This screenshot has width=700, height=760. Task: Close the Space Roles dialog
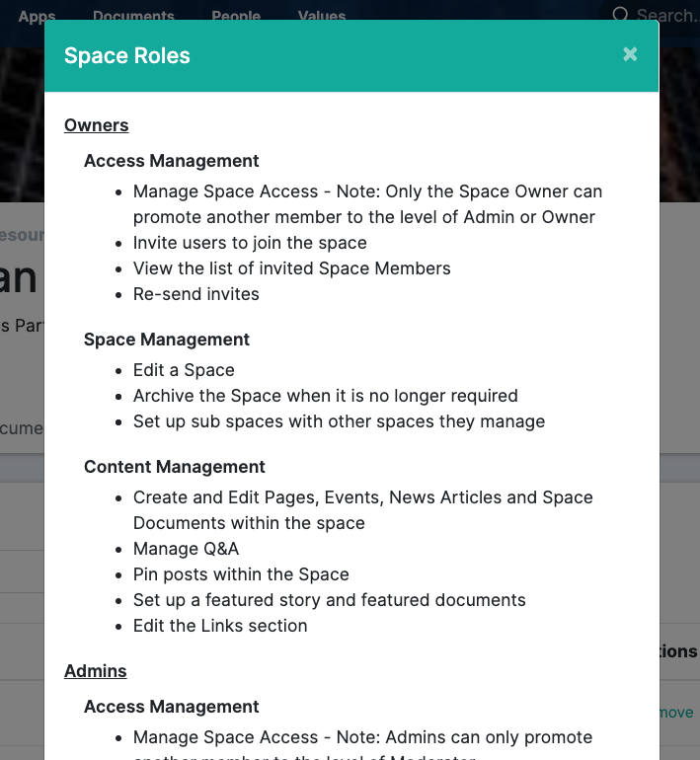[x=630, y=54]
